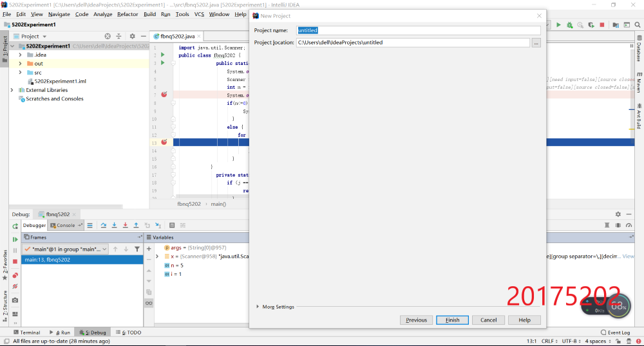This screenshot has height=346, width=644.
Task: Open Project Structure icon in main toolbar
Action: [616, 25]
